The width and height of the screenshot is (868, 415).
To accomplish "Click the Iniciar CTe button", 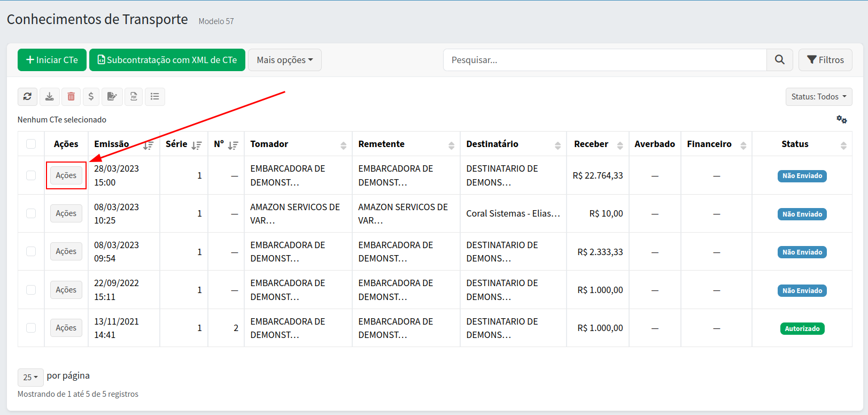I will [x=52, y=60].
